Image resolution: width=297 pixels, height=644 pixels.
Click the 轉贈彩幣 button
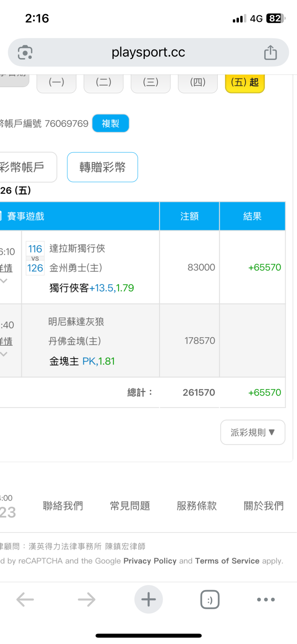(x=102, y=167)
